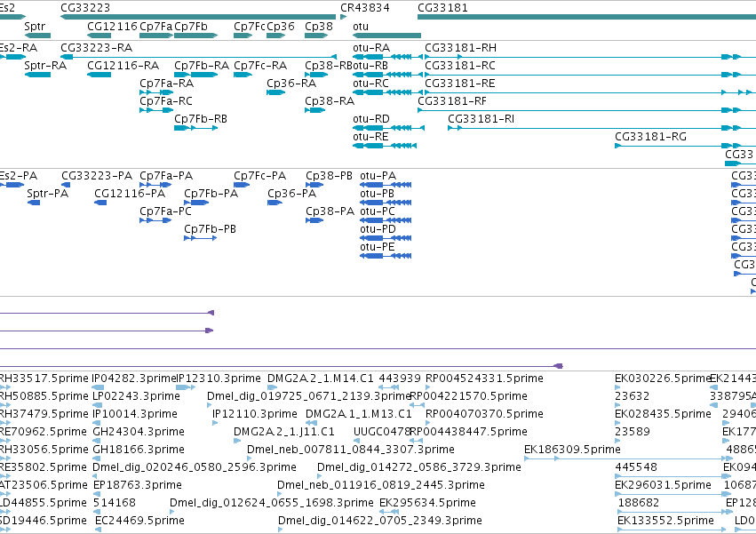Click protein Cp36-PA

coord(275,203)
